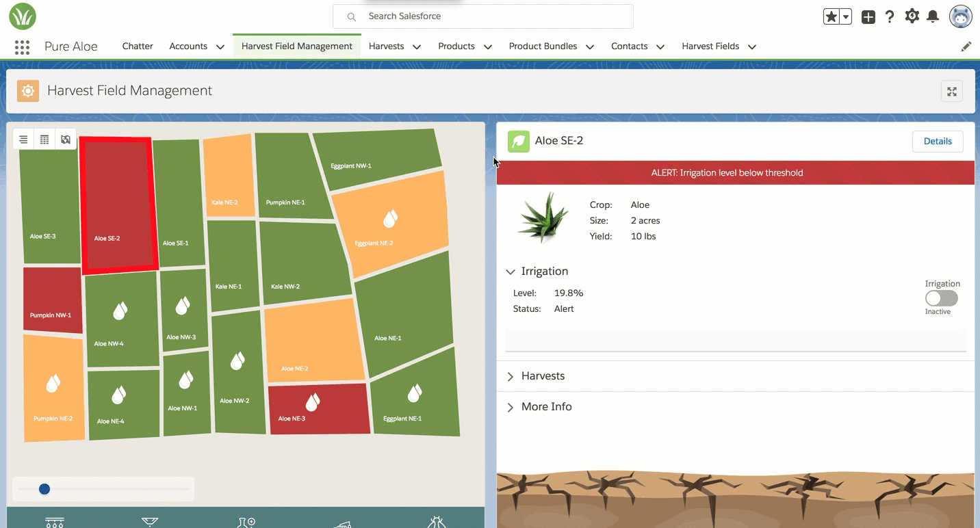Open the App Launcher grid
Viewport: 980px width, 528px height.
pyautogui.click(x=22, y=47)
